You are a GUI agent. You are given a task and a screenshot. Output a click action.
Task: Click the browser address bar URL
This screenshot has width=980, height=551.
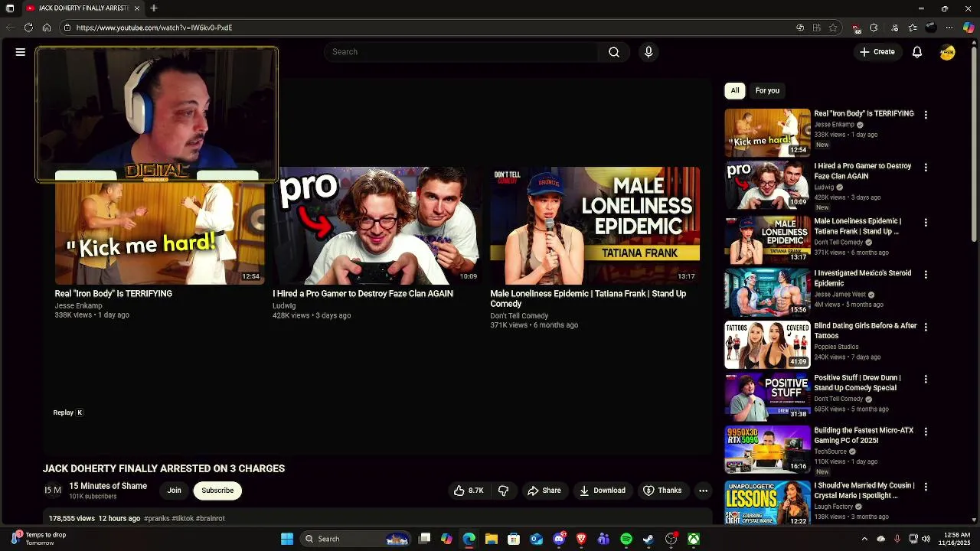[154, 28]
